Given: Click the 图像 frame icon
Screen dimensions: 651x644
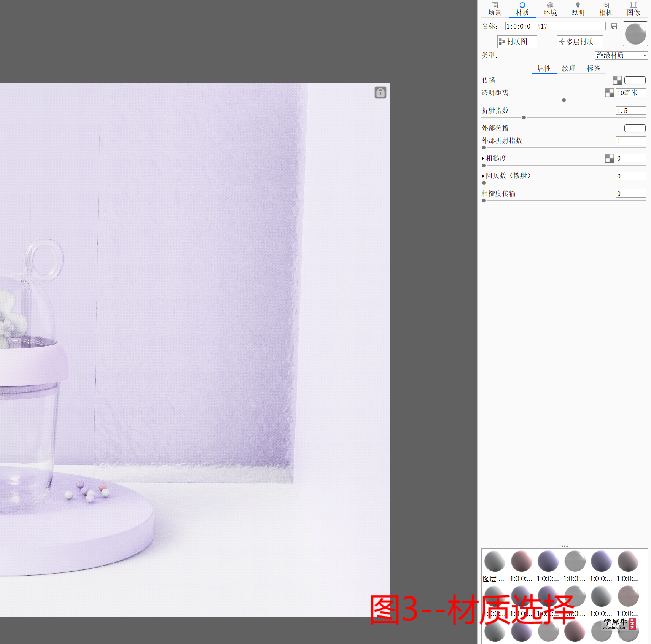Looking at the screenshot, I should pos(633,5).
